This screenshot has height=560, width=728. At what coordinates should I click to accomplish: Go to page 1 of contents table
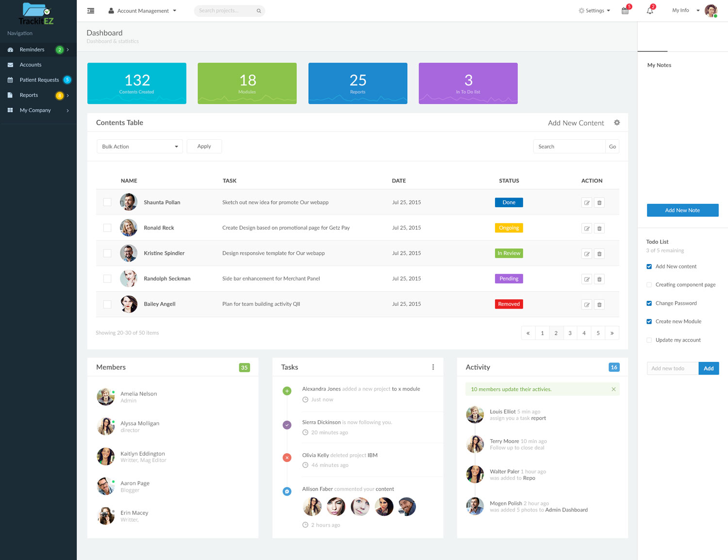[542, 333]
